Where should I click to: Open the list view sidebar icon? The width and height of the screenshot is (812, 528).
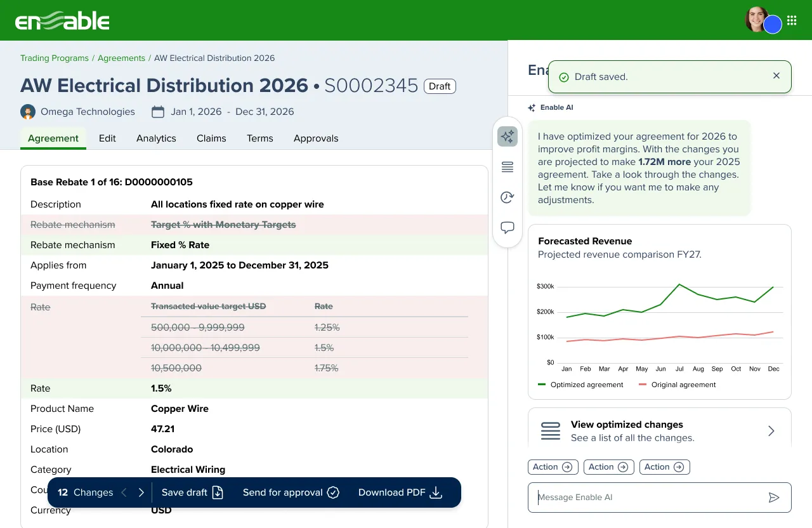pyautogui.click(x=507, y=167)
